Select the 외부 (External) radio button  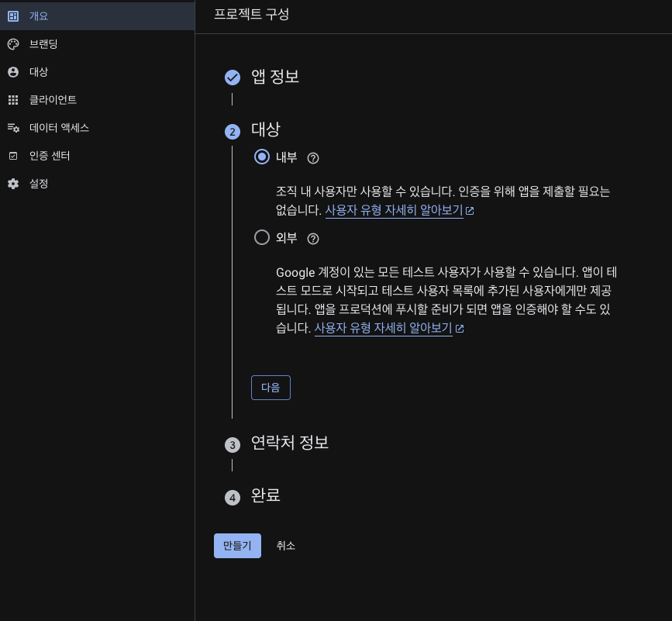point(262,238)
